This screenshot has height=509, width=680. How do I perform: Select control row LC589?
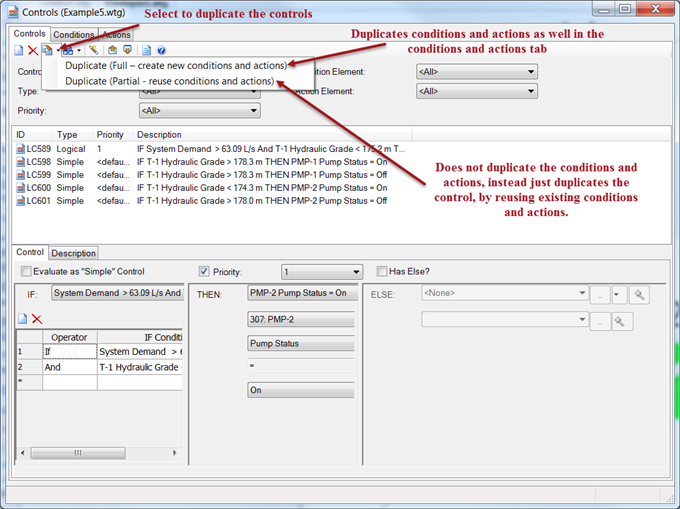pyautogui.click(x=210, y=149)
